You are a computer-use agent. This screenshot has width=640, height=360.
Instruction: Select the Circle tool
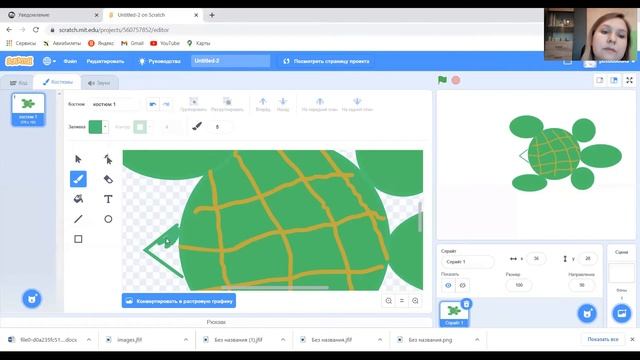pos(108,219)
